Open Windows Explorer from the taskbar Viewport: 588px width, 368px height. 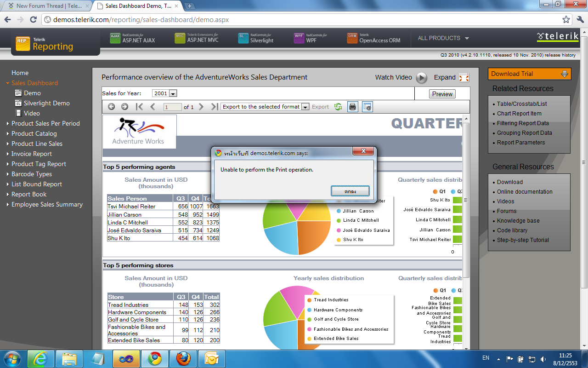pyautogui.click(x=69, y=358)
